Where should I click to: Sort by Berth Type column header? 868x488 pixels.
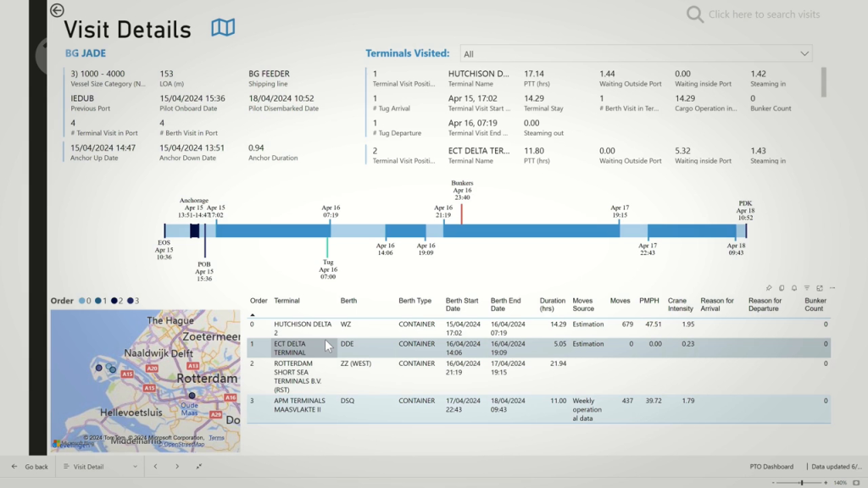pyautogui.click(x=415, y=301)
